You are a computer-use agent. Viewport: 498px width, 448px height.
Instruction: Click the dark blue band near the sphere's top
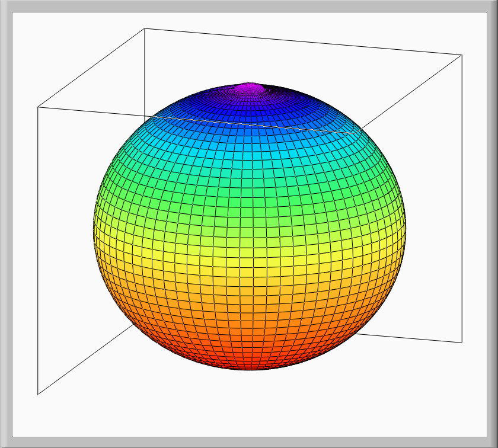coord(249,110)
